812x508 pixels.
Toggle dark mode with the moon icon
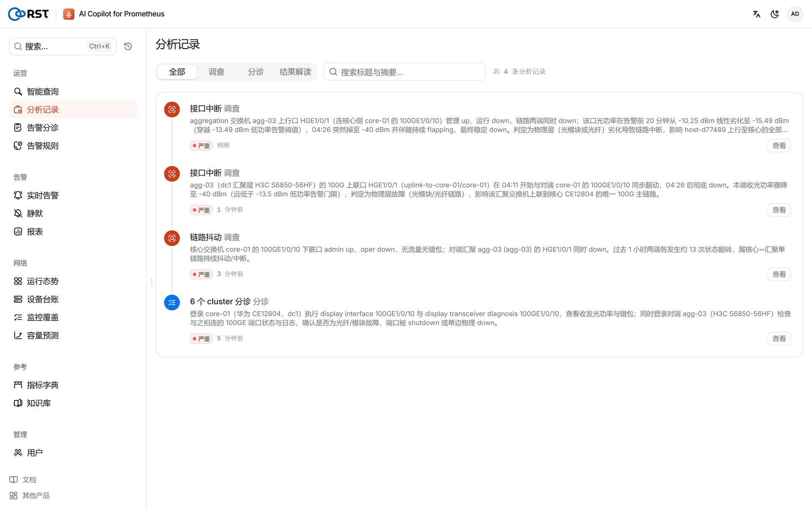coord(775,14)
